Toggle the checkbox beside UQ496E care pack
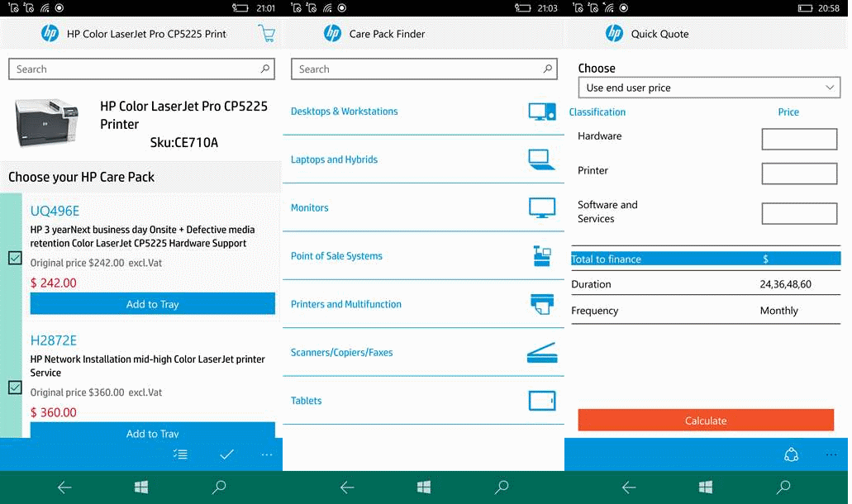Image resolution: width=852 pixels, height=504 pixels. [14, 258]
